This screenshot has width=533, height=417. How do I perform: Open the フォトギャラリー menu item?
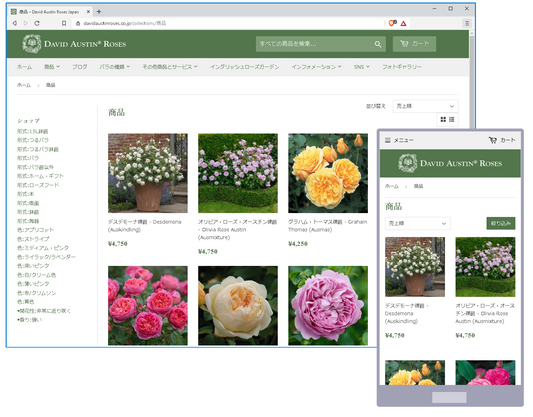click(x=402, y=67)
